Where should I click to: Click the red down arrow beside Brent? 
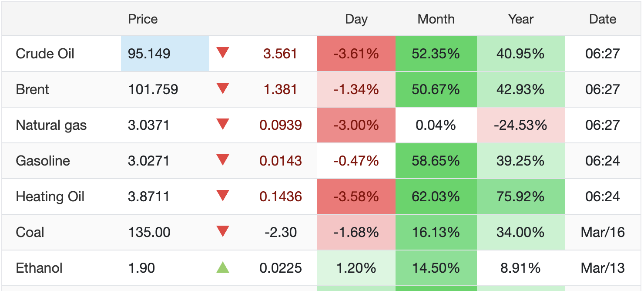pos(223,89)
